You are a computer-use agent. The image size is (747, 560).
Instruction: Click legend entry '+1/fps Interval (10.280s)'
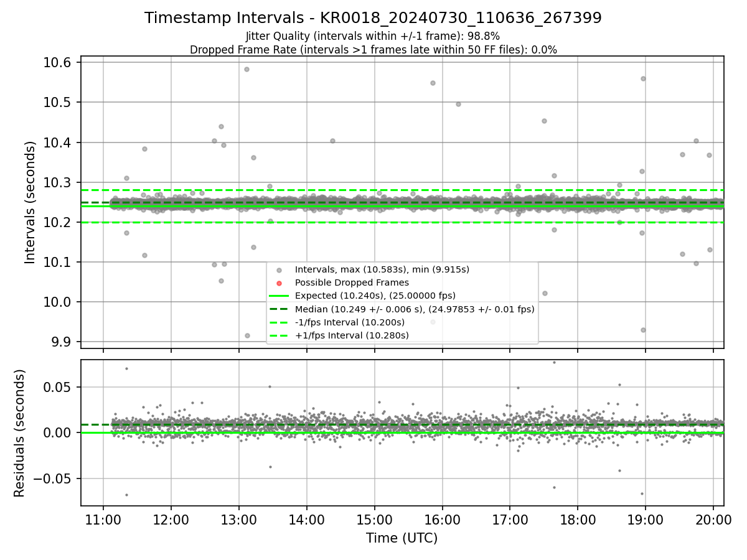[352, 335]
